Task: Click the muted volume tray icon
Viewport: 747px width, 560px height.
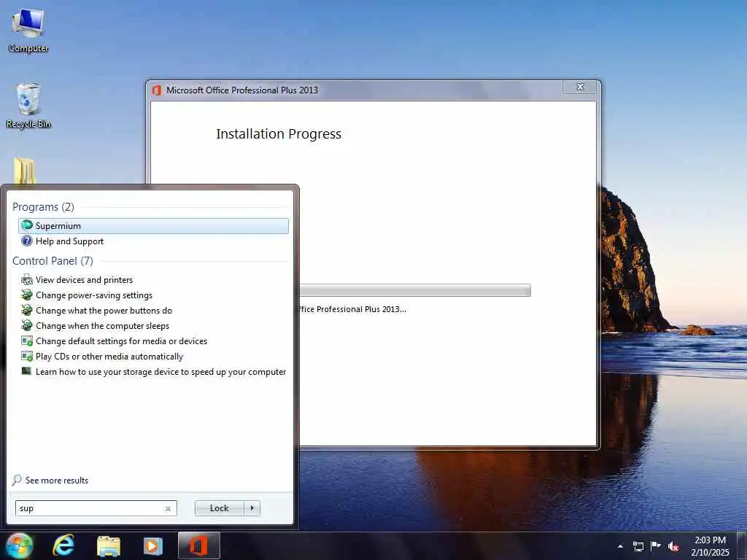Action: [673, 546]
